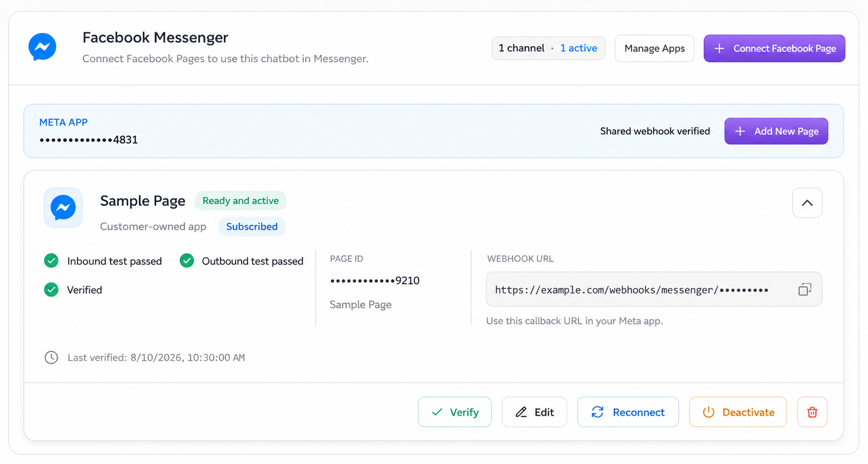
Task: Click the 'Facebook Messenger' heading
Action: point(155,37)
